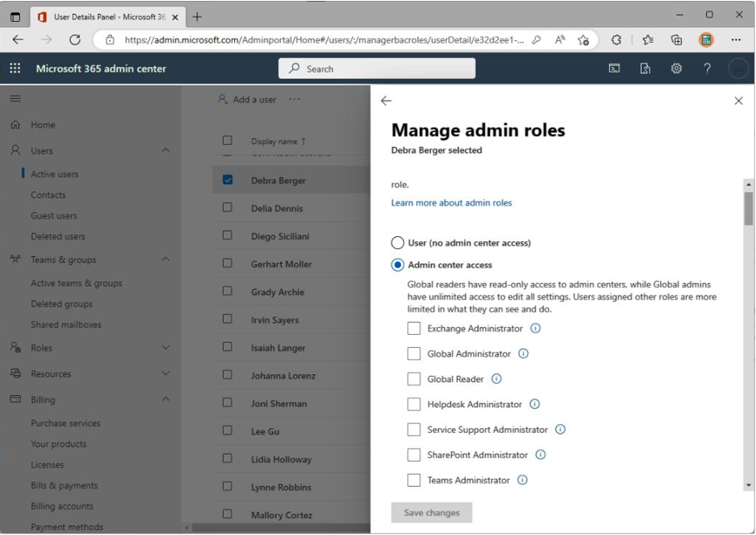Expand the Roles section chevron
This screenshot has width=756, height=535.
point(165,347)
